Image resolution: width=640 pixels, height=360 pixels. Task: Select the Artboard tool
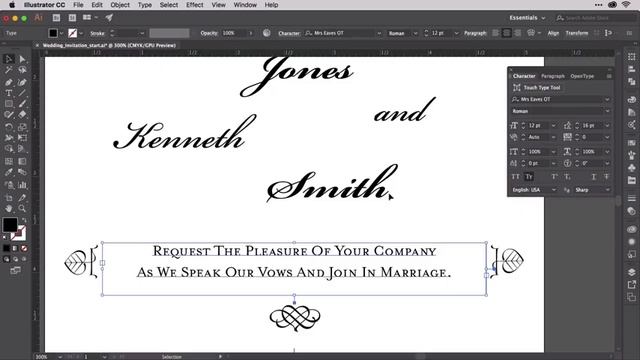point(9,198)
